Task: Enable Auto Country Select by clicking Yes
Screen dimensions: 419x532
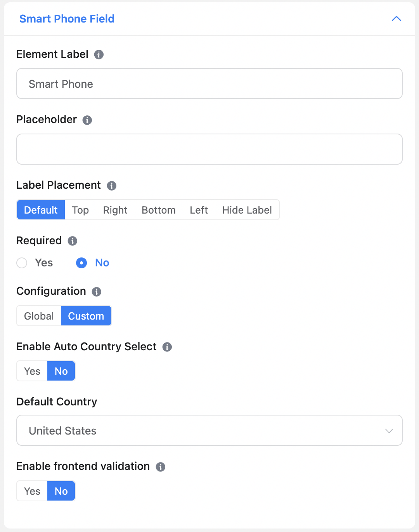Action: [x=31, y=371]
